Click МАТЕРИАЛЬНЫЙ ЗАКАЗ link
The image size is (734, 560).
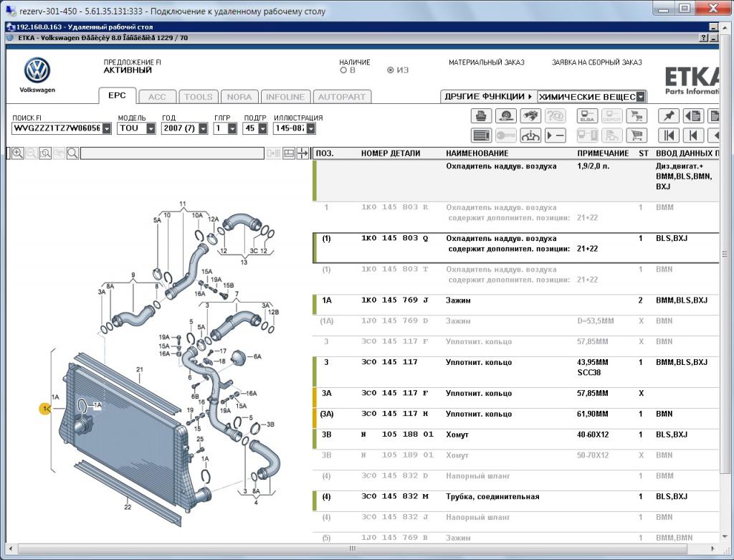point(487,62)
